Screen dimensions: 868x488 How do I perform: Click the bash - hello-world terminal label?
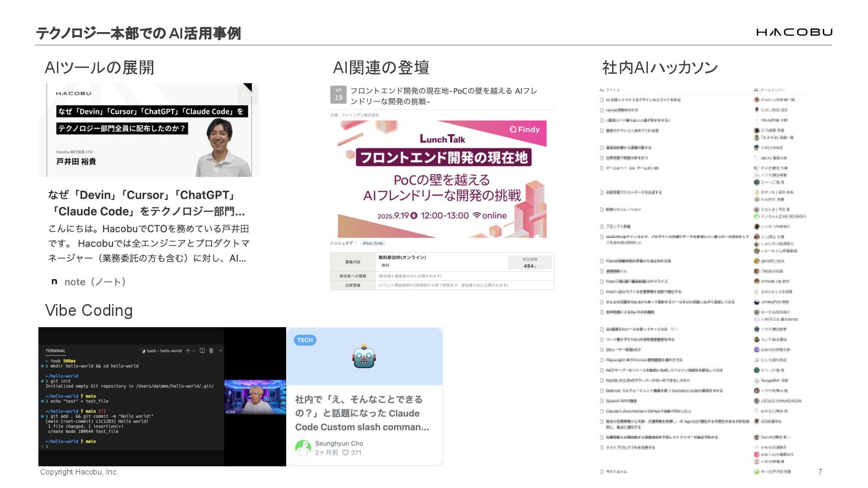tap(164, 351)
